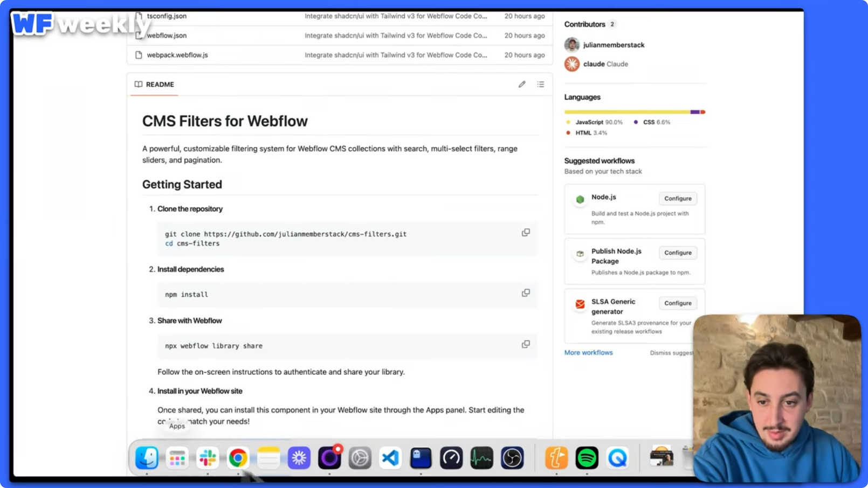Click the claude contributor avatar
Image resolution: width=868 pixels, height=488 pixels.
click(x=572, y=64)
